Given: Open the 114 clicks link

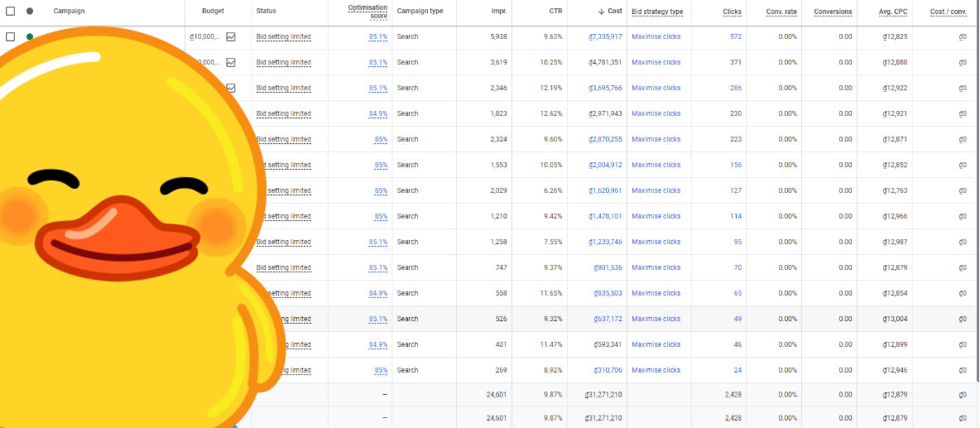Looking at the screenshot, I should coord(736,216).
